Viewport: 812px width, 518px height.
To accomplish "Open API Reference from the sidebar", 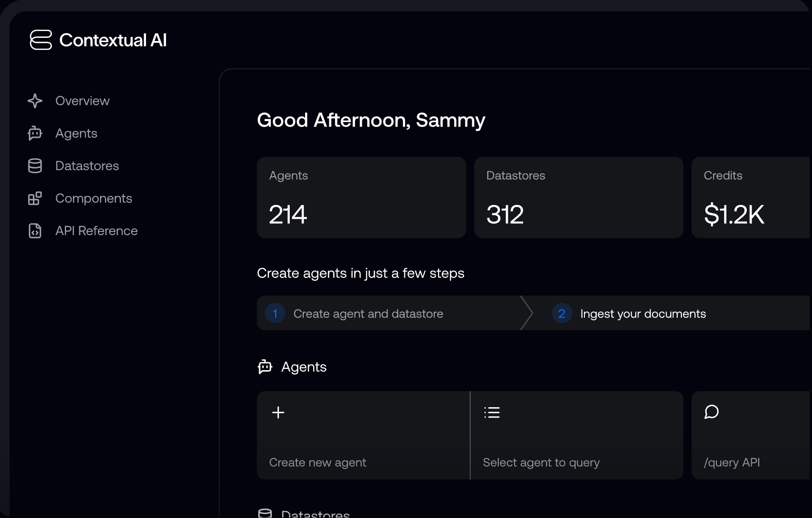I will pos(96,231).
